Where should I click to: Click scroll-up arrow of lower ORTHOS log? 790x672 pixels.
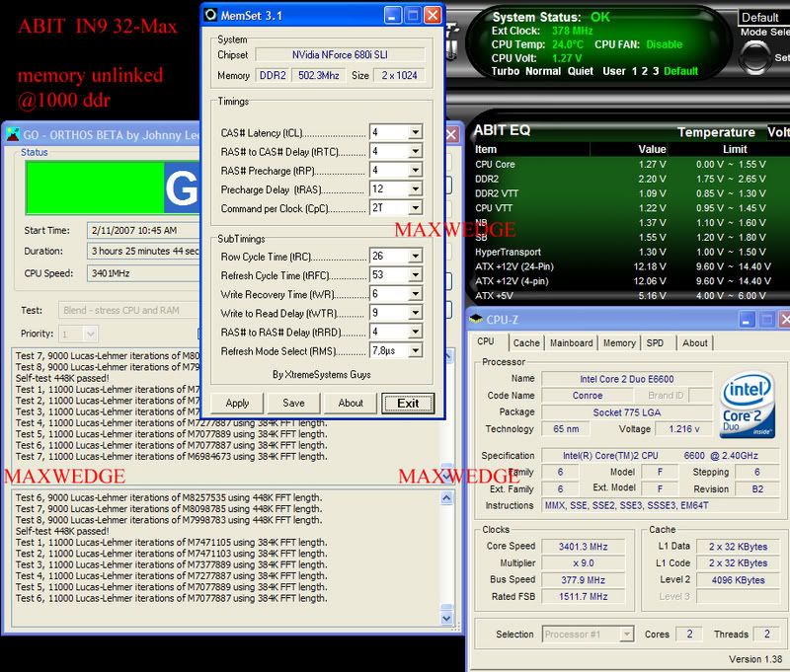[447, 498]
